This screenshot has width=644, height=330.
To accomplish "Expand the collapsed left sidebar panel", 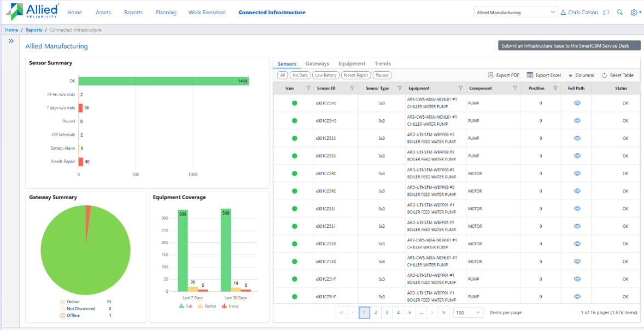I will (11, 41).
